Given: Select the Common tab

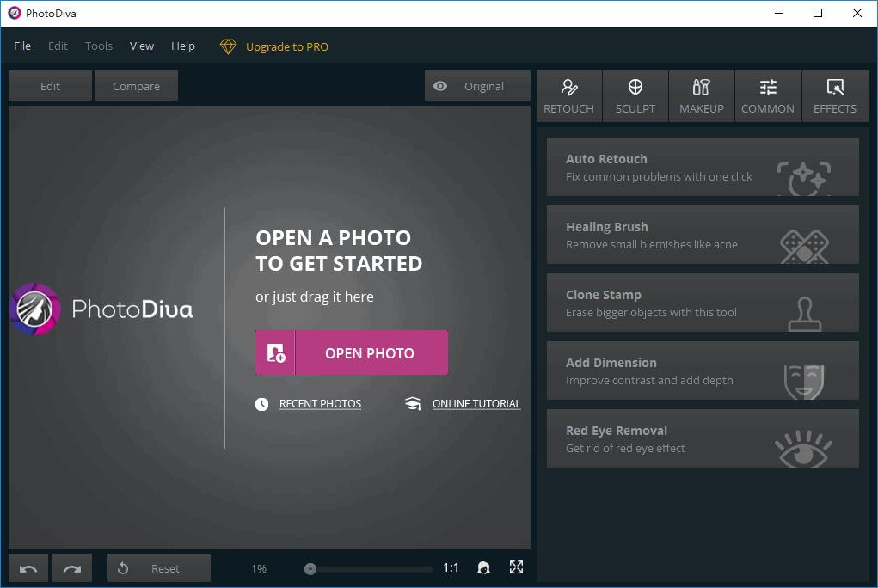Looking at the screenshot, I should (x=768, y=96).
